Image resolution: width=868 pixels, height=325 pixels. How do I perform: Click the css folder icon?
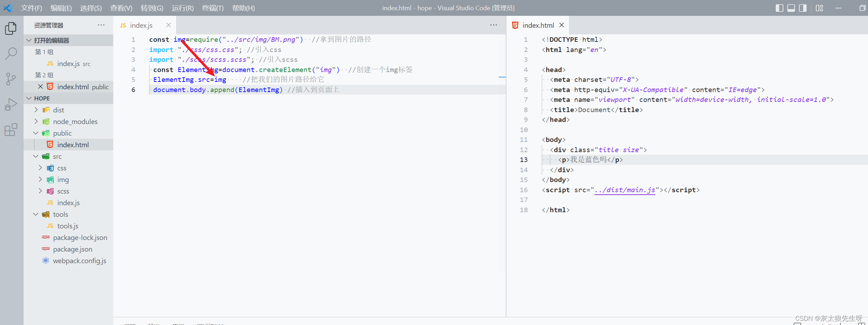pyautogui.click(x=50, y=168)
